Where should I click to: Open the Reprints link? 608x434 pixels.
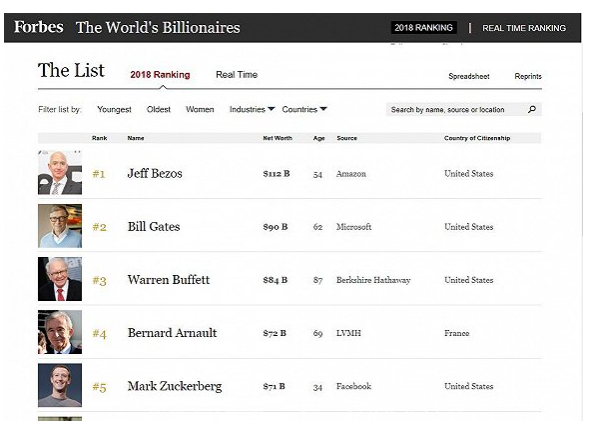(x=528, y=76)
